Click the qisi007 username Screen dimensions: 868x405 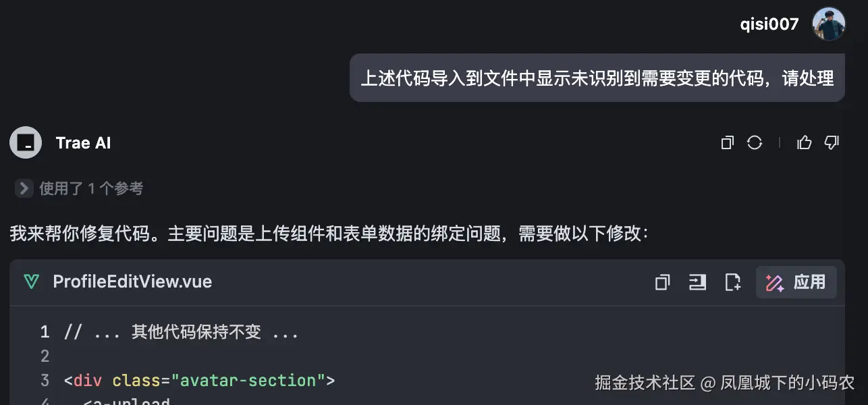pos(769,25)
